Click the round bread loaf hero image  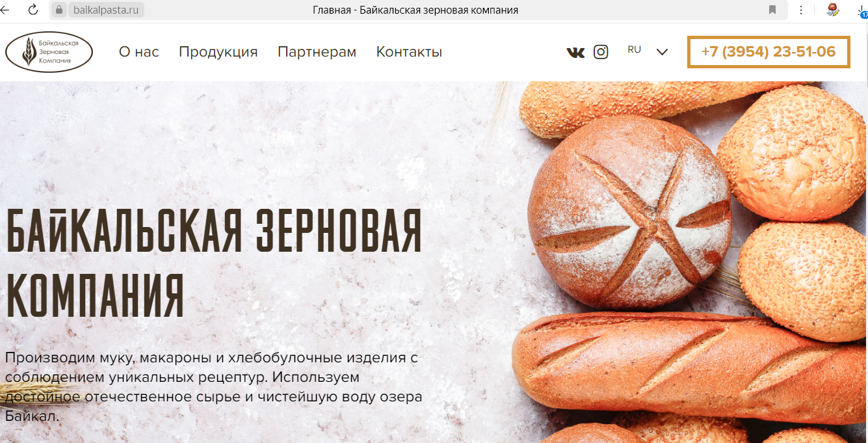click(x=629, y=211)
